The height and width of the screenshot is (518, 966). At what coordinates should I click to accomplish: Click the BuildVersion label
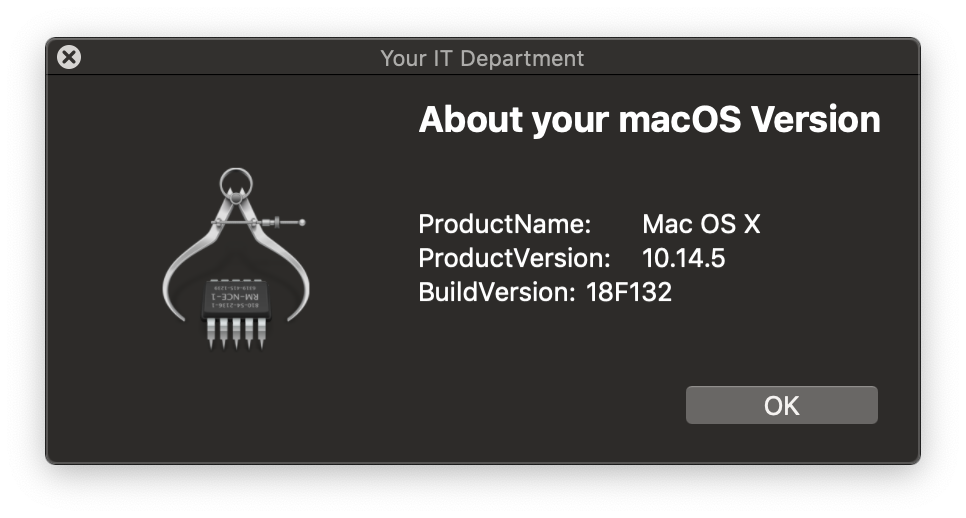[497, 292]
